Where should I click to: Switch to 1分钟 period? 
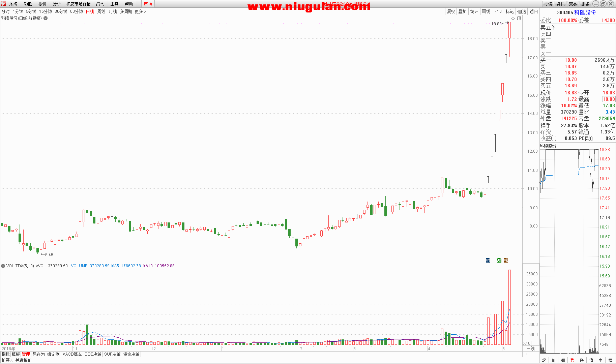[x=18, y=11]
